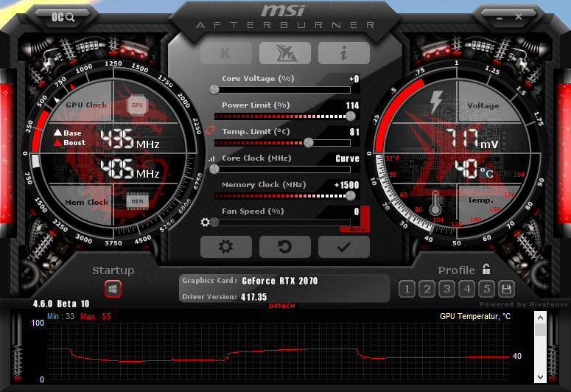Click the Core Voltage slider handle
This screenshot has height=392, width=571.
214,90
